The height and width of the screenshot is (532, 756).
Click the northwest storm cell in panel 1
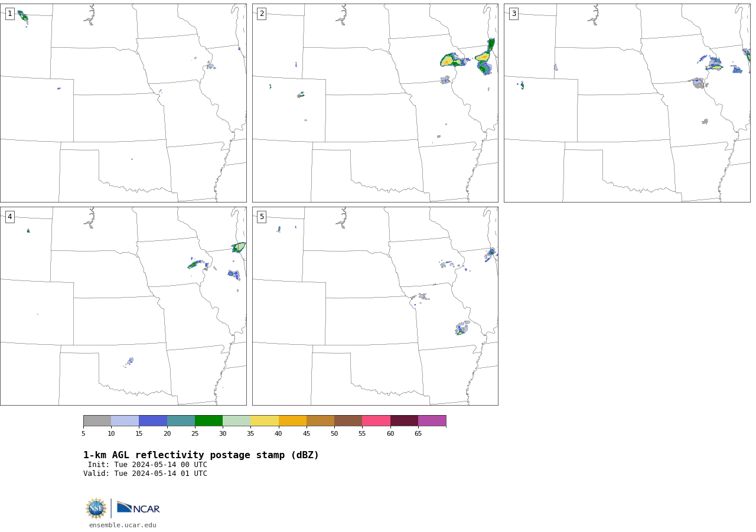22,15
